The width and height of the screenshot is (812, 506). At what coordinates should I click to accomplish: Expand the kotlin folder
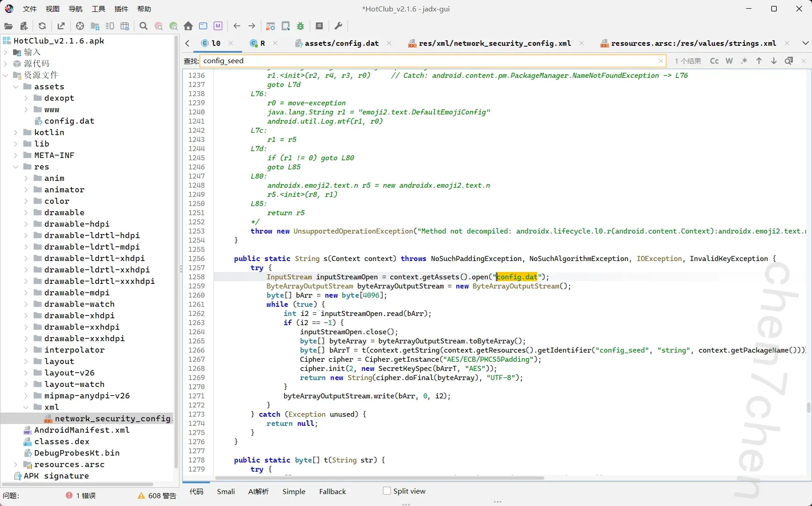[16, 132]
